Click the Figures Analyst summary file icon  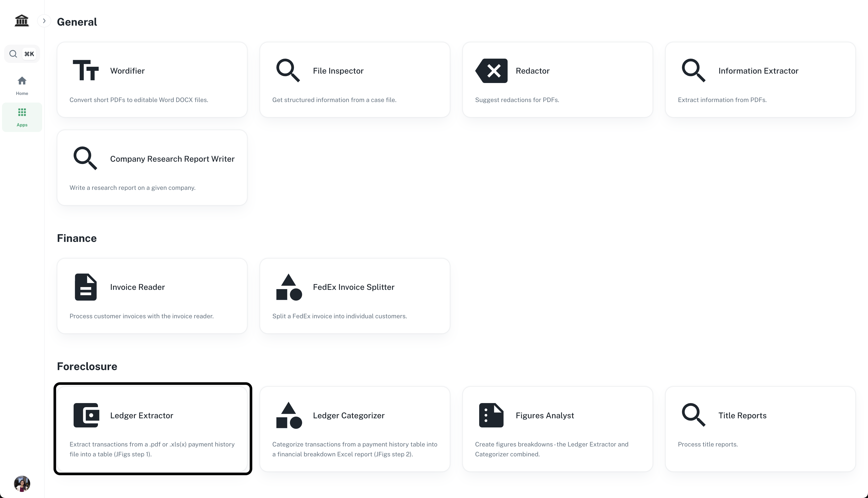pos(491,415)
